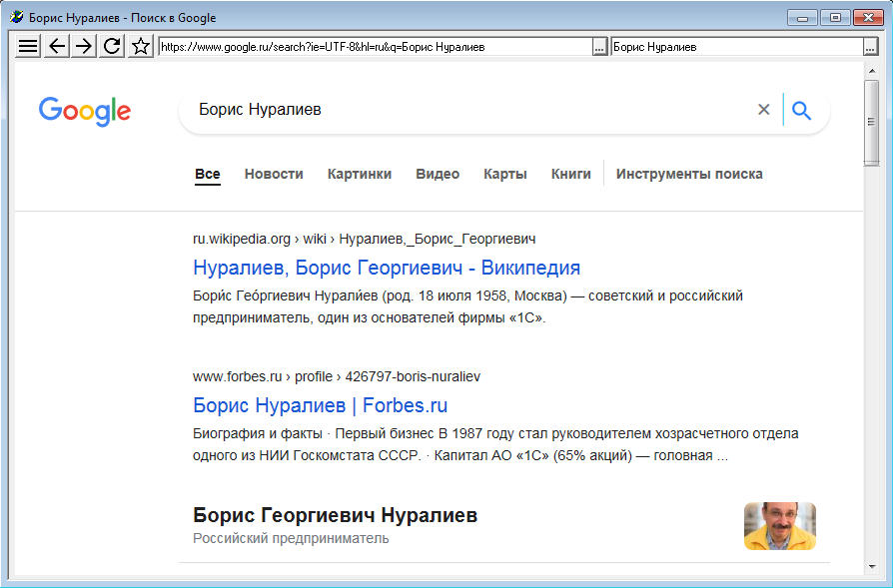Open the Wikipedia result for Нуралиев, Борис Георгиевич
This screenshot has height=588, width=893.
coord(387,268)
